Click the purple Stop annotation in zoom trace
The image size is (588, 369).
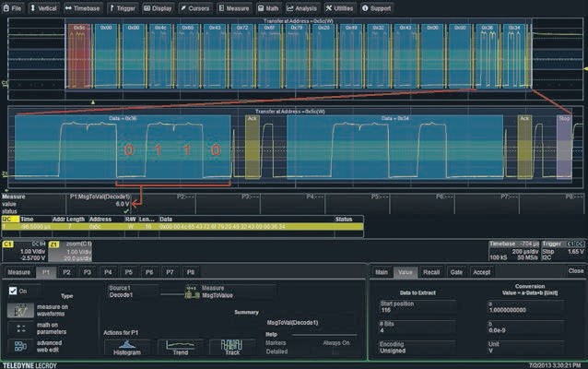(564, 147)
